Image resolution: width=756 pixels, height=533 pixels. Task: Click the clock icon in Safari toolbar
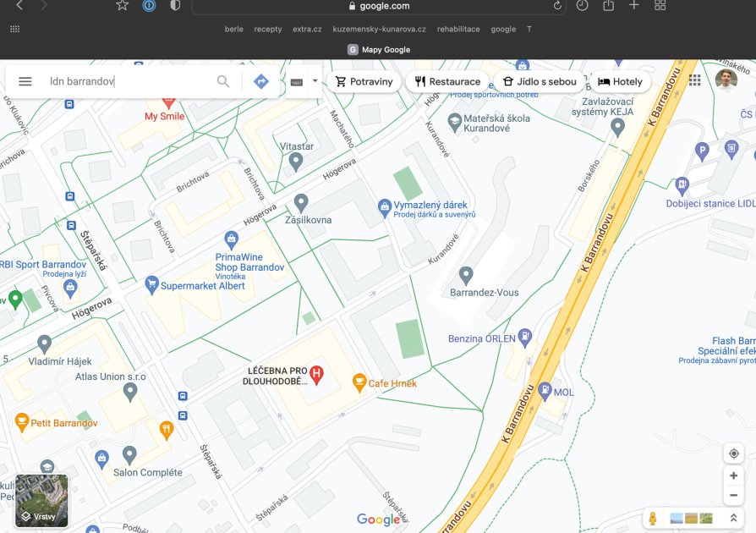tap(583, 6)
